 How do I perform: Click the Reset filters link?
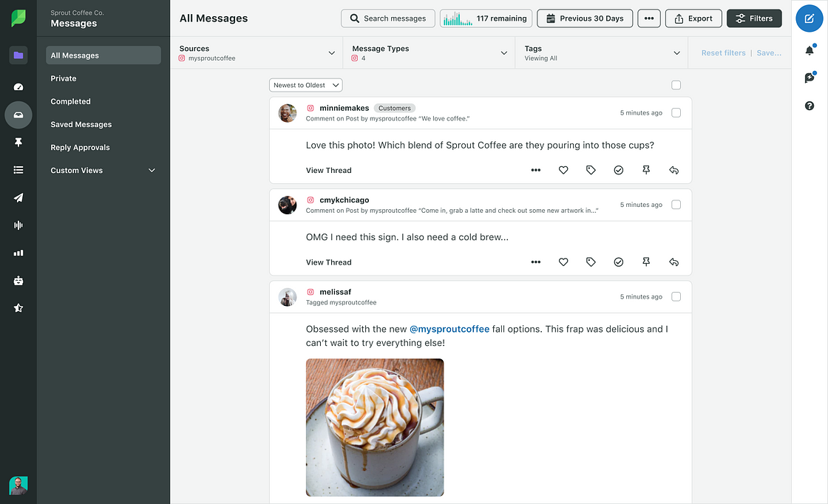point(723,52)
